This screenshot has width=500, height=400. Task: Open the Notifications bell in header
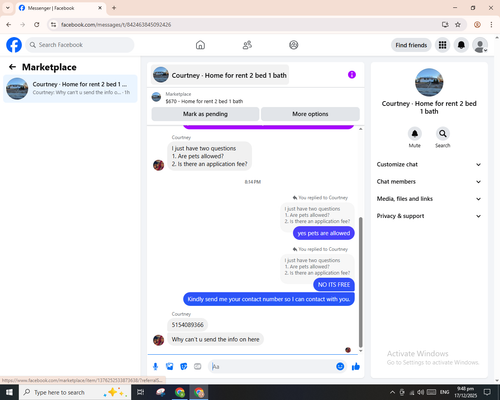pyautogui.click(x=461, y=45)
